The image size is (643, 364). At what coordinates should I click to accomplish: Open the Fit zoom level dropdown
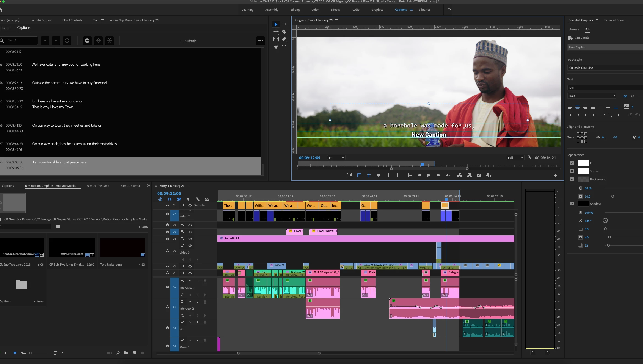[336, 158]
